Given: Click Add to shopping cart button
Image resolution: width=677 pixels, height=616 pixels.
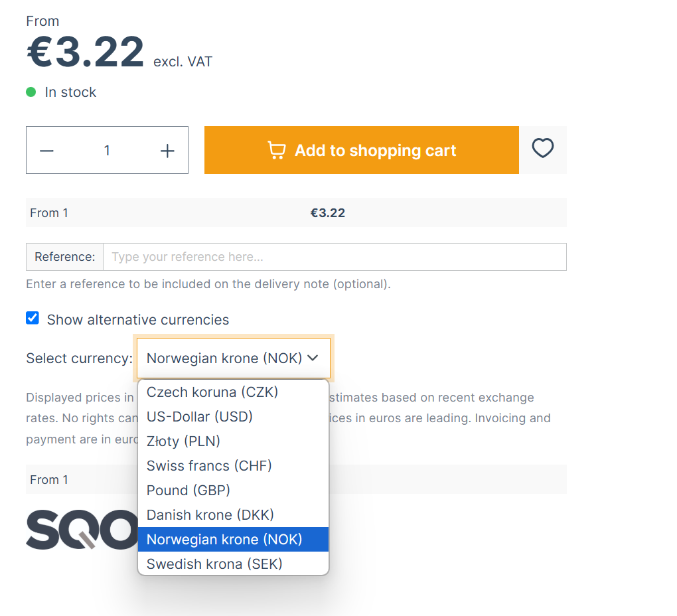Looking at the screenshot, I should tap(361, 150).
